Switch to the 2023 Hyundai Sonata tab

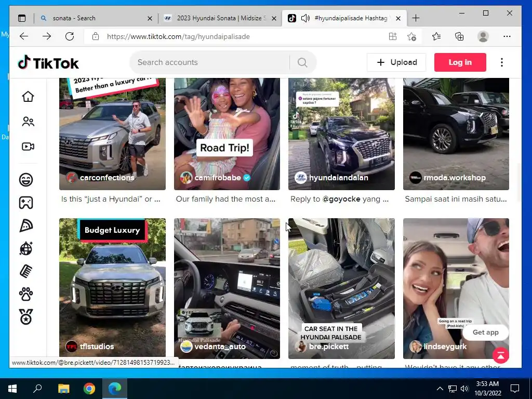tap(221, 18)
